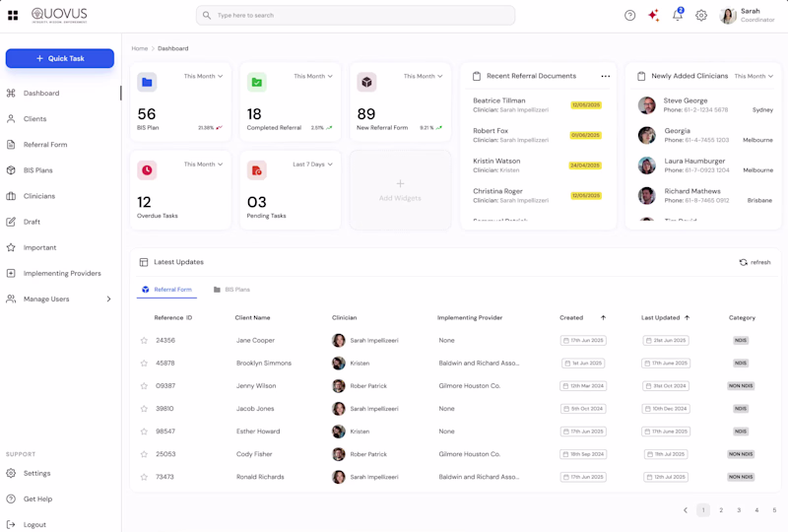
Task: Click the Quick Task button
Action: click(60, 58)
